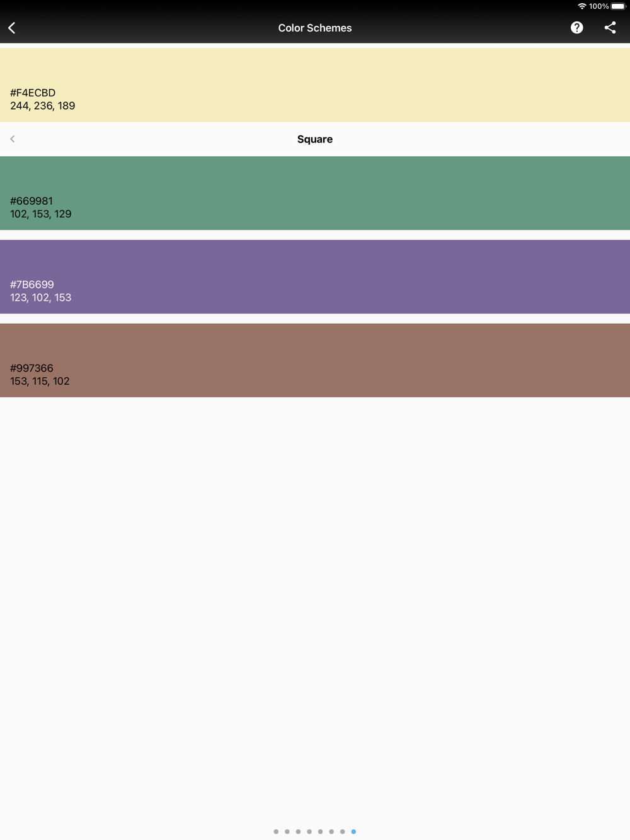
Task: Tap RGB value 102, 153, 129
Action: coord(40,214)
